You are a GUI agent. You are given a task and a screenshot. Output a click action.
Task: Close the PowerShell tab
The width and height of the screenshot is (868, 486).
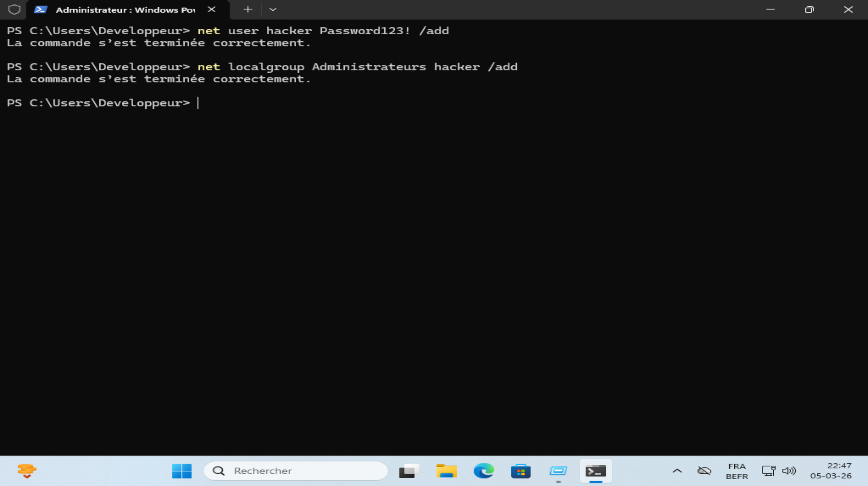(x=211, y=10)
